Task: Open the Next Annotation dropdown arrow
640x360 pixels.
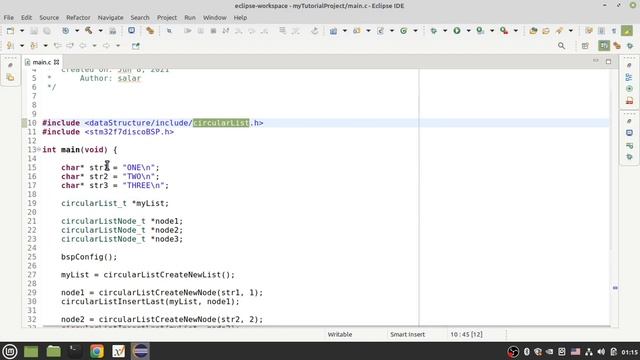Action: click(22, 46)
